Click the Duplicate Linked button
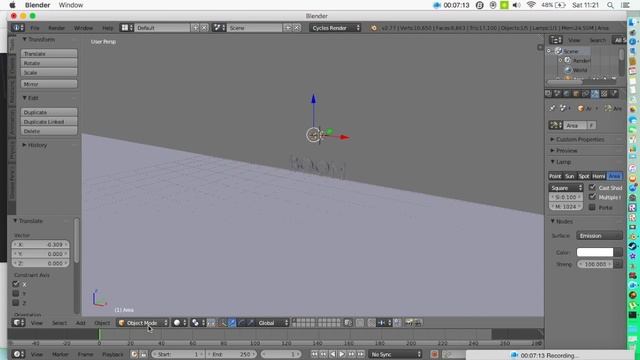This screenshot has width=640, height=360. (49, 122)
